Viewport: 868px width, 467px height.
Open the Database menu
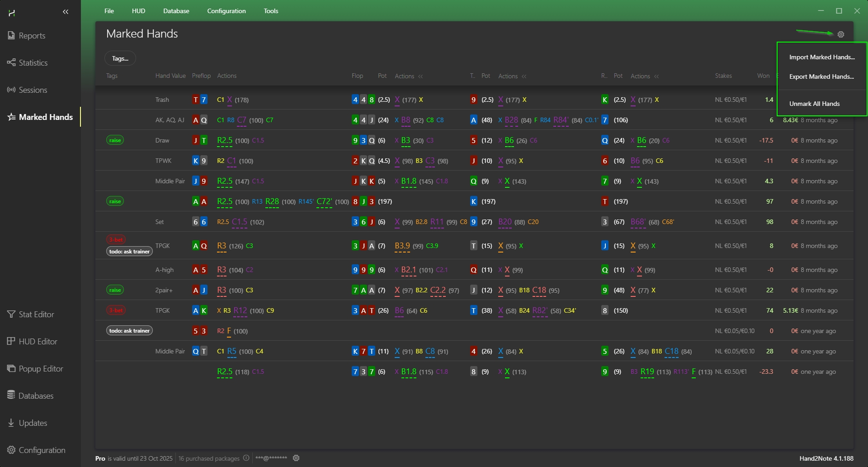click(x=176, y=11)
